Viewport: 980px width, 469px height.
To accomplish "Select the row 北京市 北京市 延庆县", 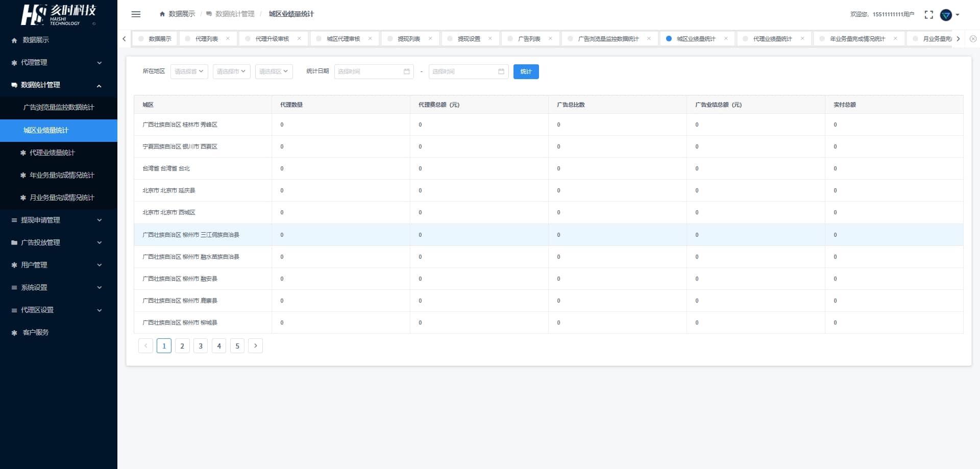I will 548,190.
